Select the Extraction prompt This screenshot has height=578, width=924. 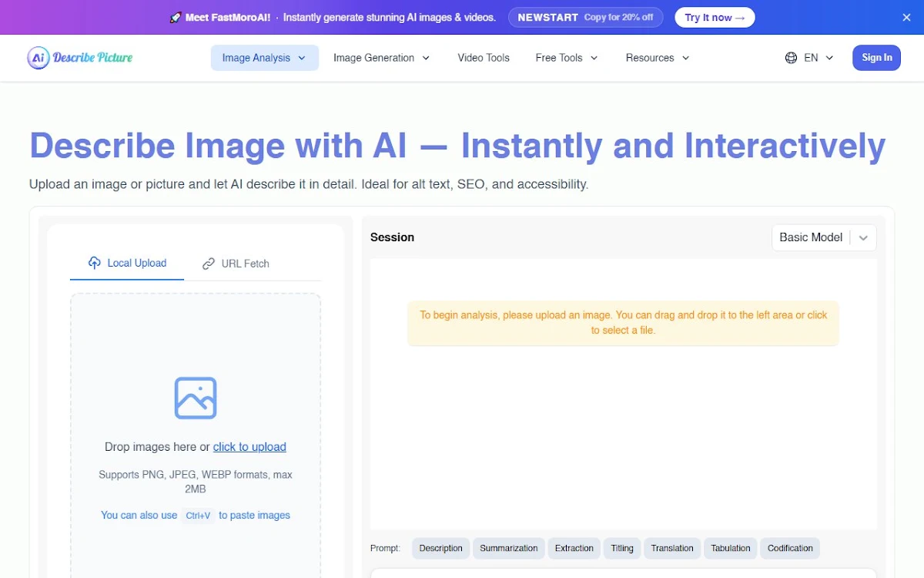(x=574, y=549)
